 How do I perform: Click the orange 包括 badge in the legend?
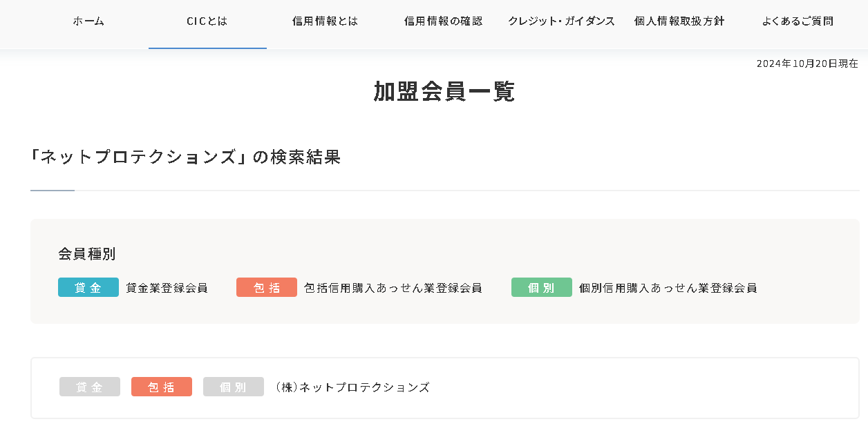(x=267, y=288)
